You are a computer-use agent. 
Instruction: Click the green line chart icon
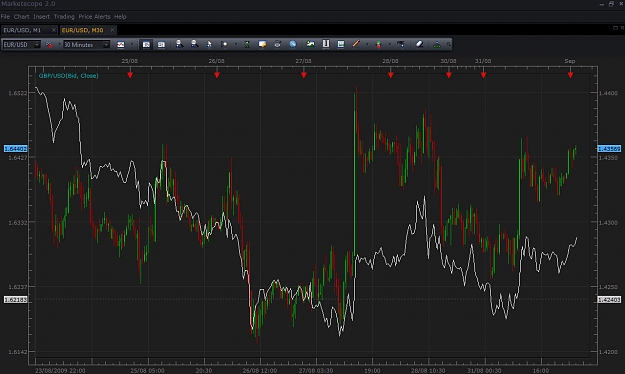click(310, 45)
